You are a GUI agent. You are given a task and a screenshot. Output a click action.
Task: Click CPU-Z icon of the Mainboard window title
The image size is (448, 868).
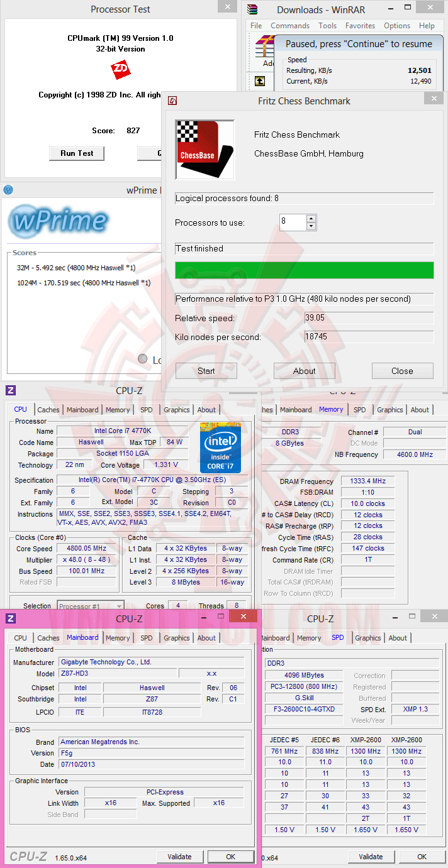click(x=10, y=618)
